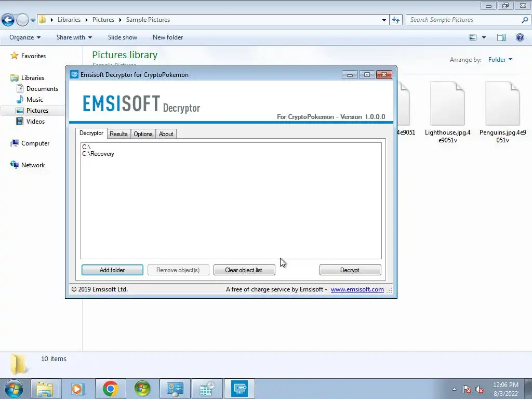
Task: Open Explorer Help icon
Action: [520, 37]
